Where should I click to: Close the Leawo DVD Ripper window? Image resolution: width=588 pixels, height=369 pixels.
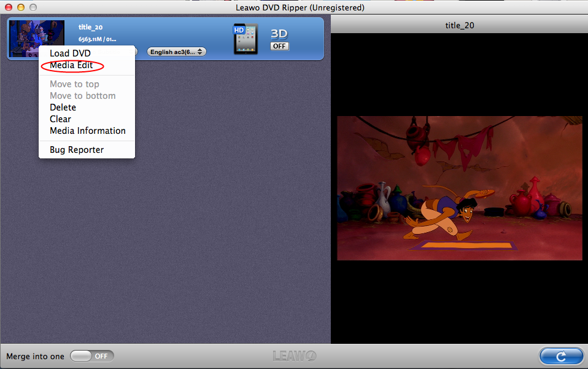pos(8,7)
